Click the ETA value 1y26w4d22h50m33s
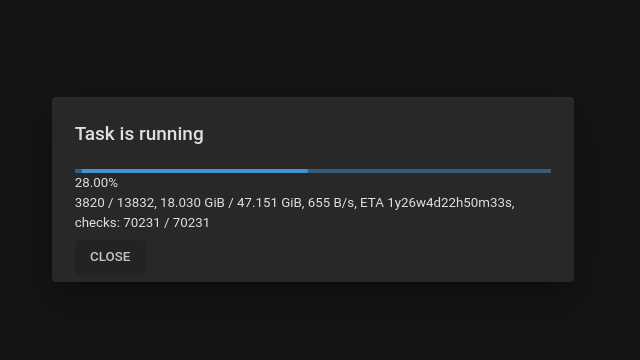This screenshot has width=640, height=360. pos(451,202)
